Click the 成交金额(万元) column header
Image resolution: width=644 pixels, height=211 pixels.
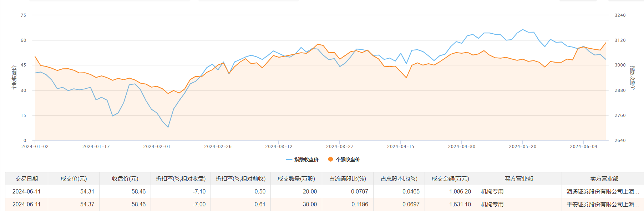pyautogui.click(x=450, y=178)
